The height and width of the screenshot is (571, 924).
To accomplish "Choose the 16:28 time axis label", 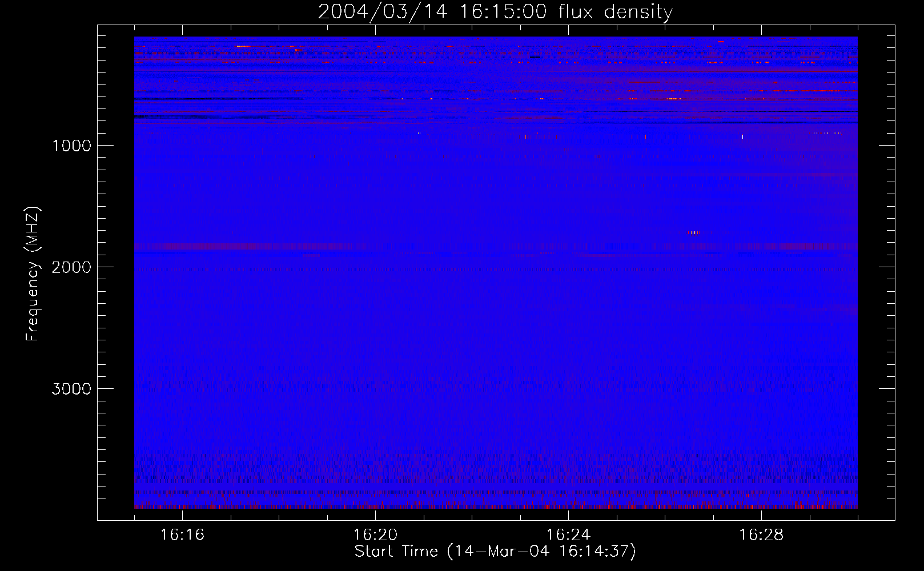I will 761,534.
